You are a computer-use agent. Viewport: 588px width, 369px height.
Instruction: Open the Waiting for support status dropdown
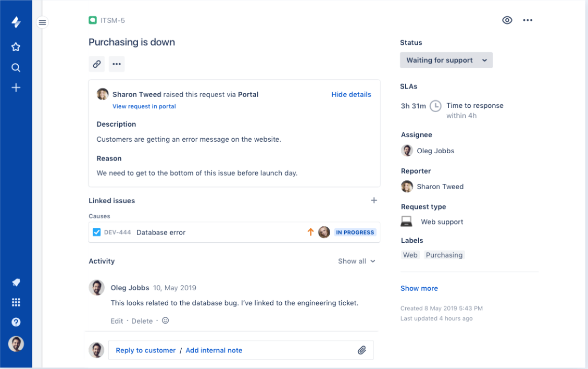[x=446, y=60]
